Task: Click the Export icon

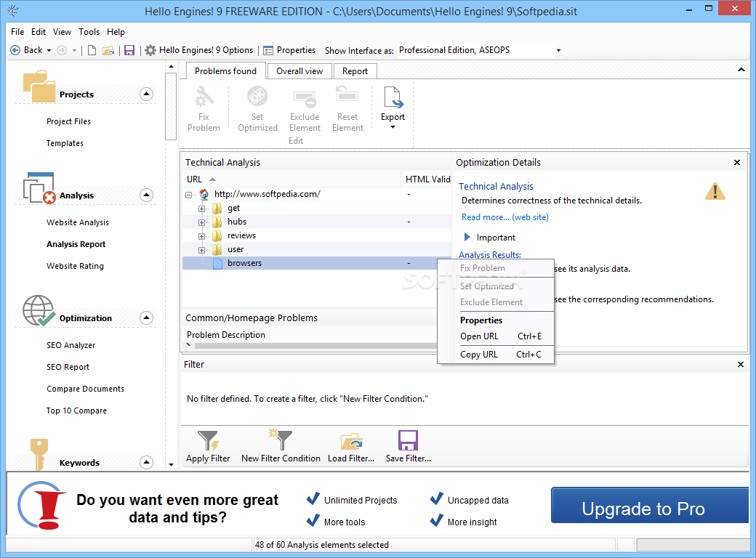Action: point(393,97)
